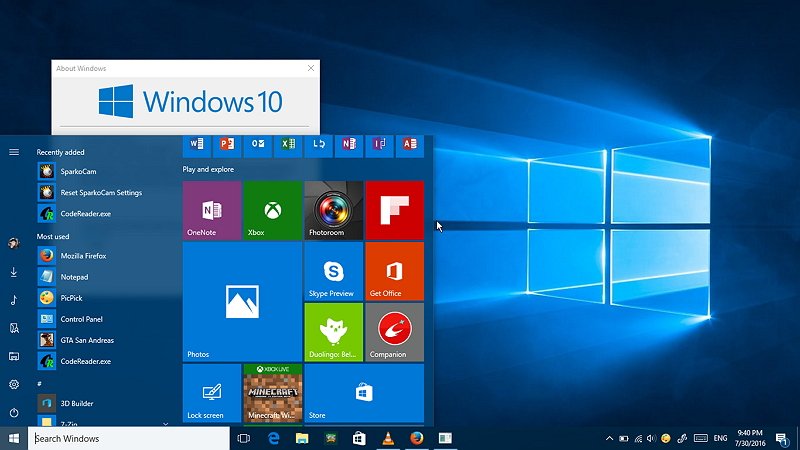Launch the large OneNote tile
The height and width of the screenshot is (450, 800).
(212, 210)
